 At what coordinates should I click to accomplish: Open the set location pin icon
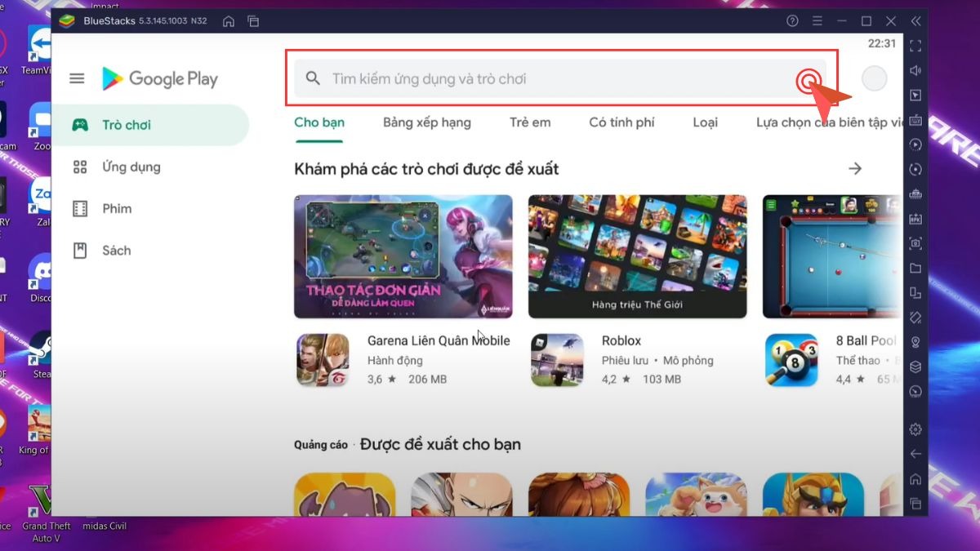click(915, 342)
